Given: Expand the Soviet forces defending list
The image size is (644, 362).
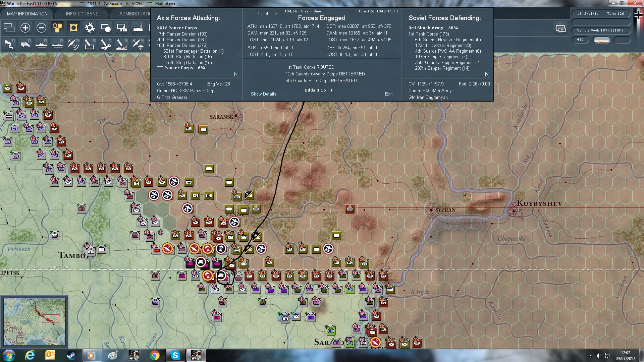Looking at the screenshot, I should pos(487,74).
